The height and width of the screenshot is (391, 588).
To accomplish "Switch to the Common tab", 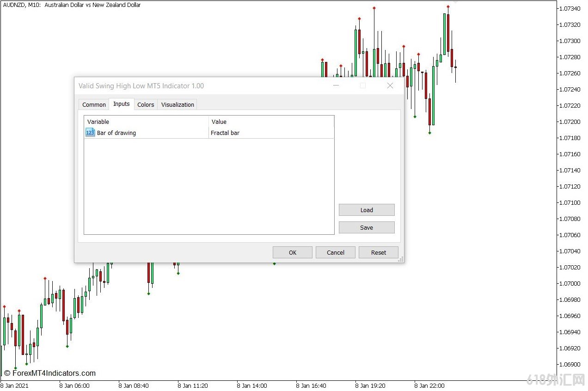I will (x=94, y=104).
